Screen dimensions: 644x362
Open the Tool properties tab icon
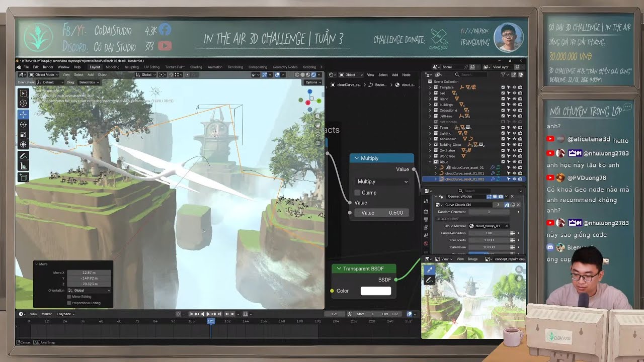426,201
